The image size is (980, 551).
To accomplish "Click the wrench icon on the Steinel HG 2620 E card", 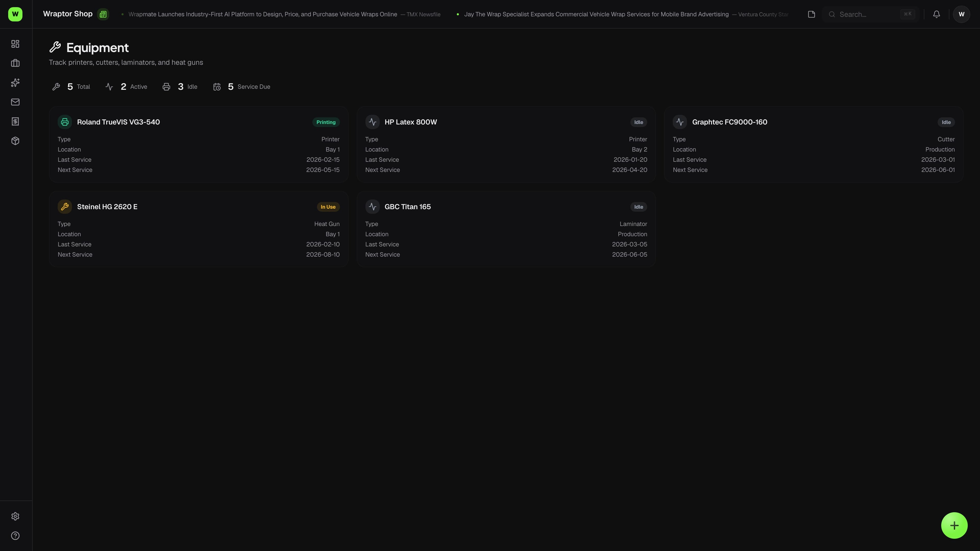I will tap(65, 206).
